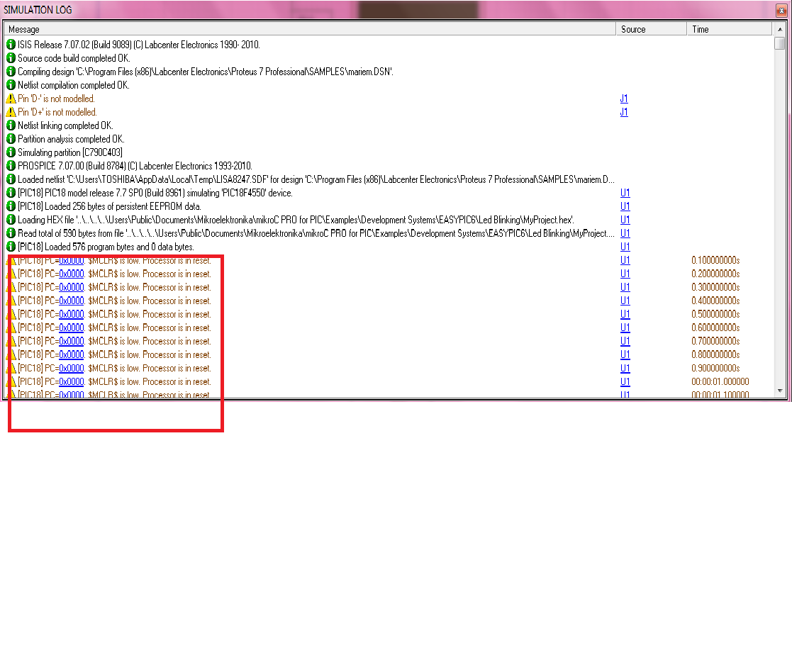Open J1 source link for Pin 'D+' warning
Image resolution: width=792 pixels, height=672 pixels.
point(624,112)
